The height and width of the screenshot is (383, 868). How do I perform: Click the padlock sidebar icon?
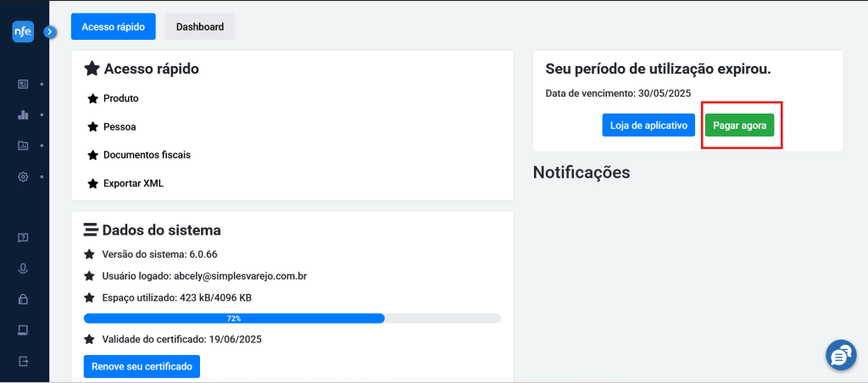23,299
